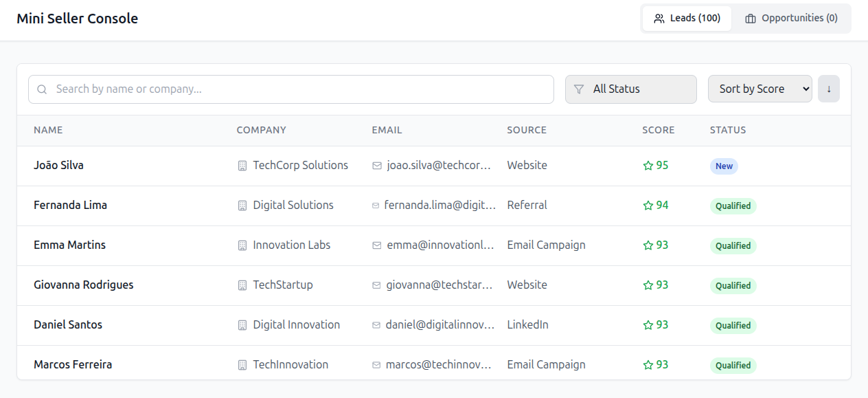Click the building icon beside Innovation Labs
The width and height of the screenshot is (868, 398).
242,245
